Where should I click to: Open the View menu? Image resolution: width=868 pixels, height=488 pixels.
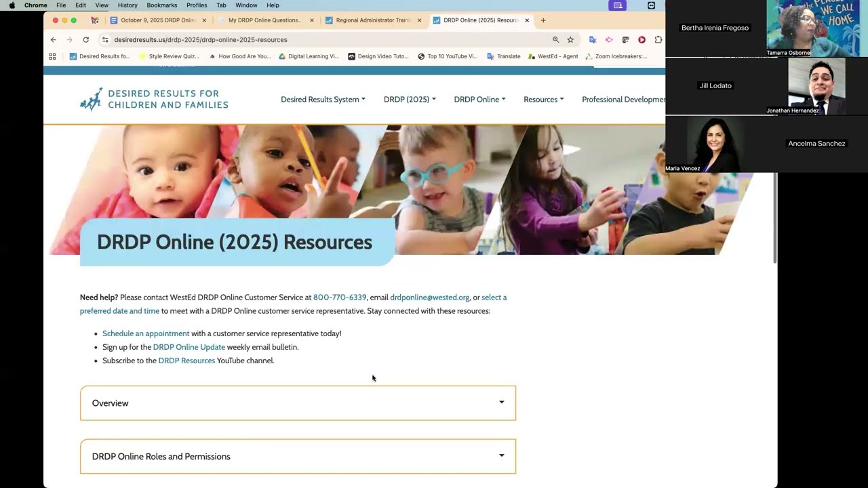pyautogui.click(x=102, y=5)
